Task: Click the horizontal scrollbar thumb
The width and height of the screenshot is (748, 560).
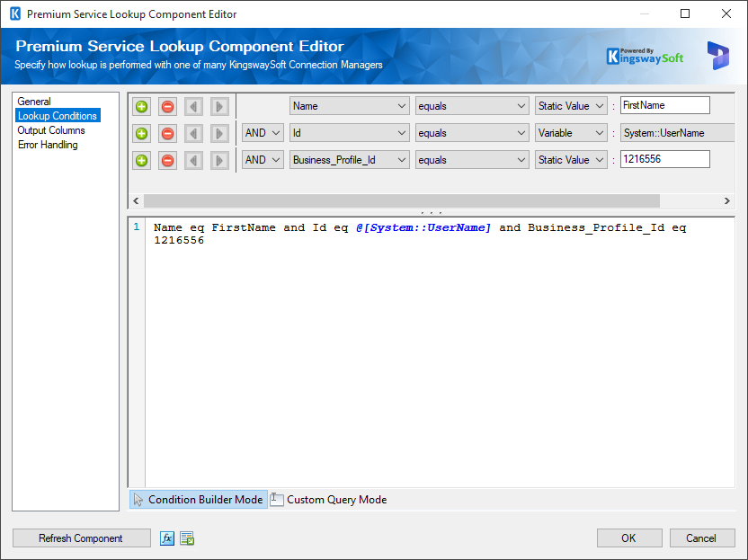Action: [402, 200]
